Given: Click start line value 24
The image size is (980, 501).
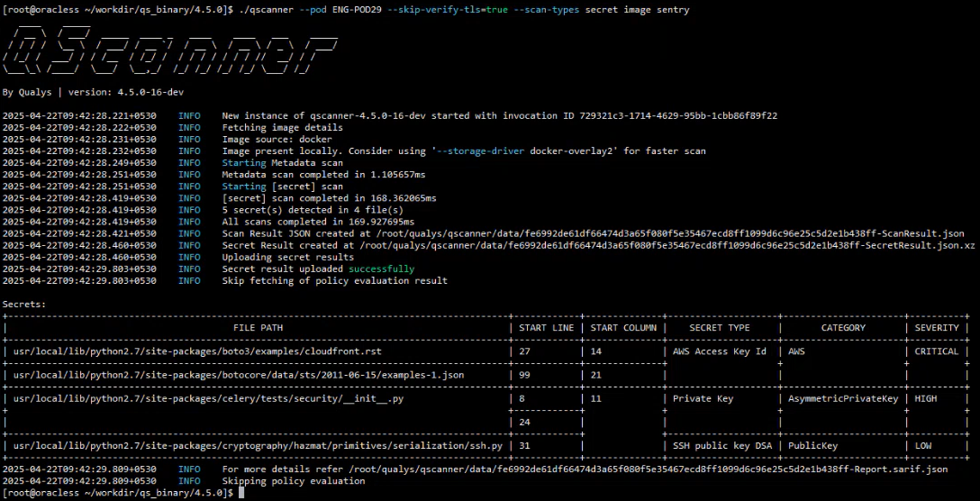Looking at the screenshot, I should (523, 423).
